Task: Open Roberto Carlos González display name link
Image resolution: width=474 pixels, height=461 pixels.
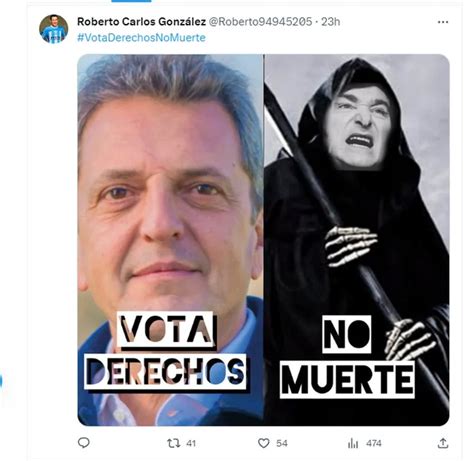Action: [141, 22]
